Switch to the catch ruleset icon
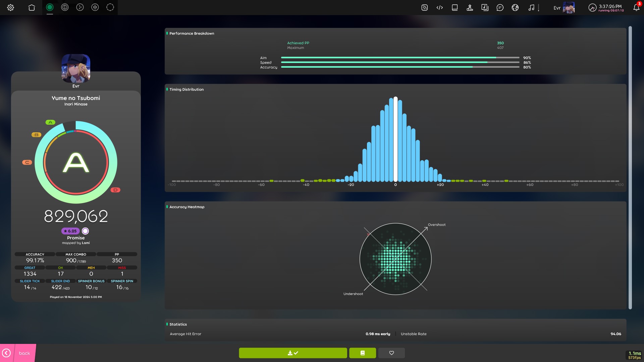 [80, 7]
